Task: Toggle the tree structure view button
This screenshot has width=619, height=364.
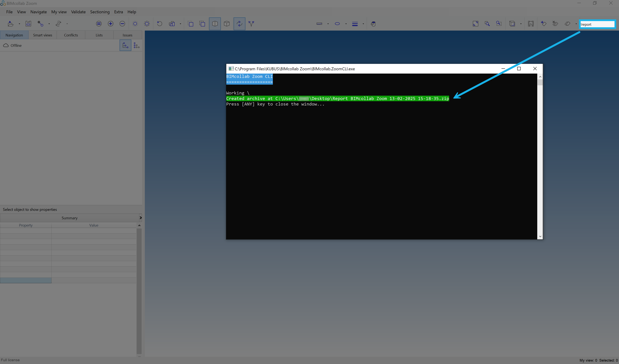Action: (125, 45)
